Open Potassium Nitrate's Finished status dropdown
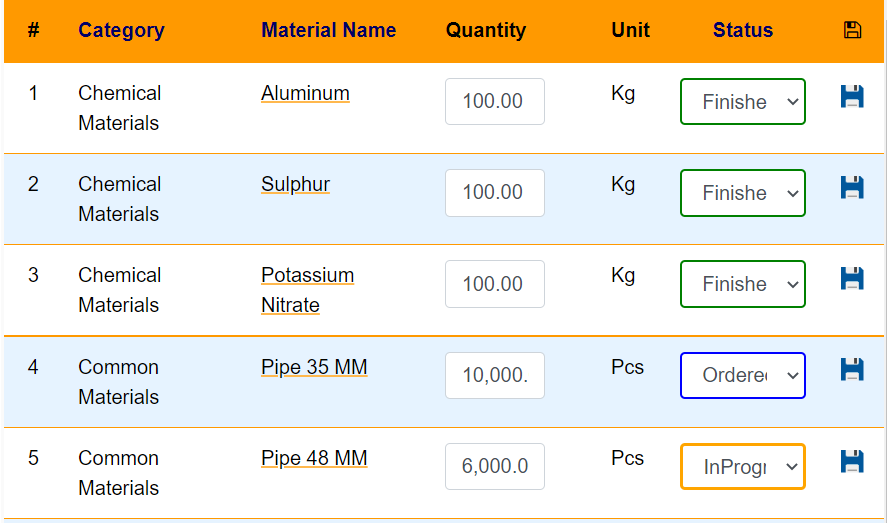The width and height of the screenshot is (887, 523). (x=743, y=284)
